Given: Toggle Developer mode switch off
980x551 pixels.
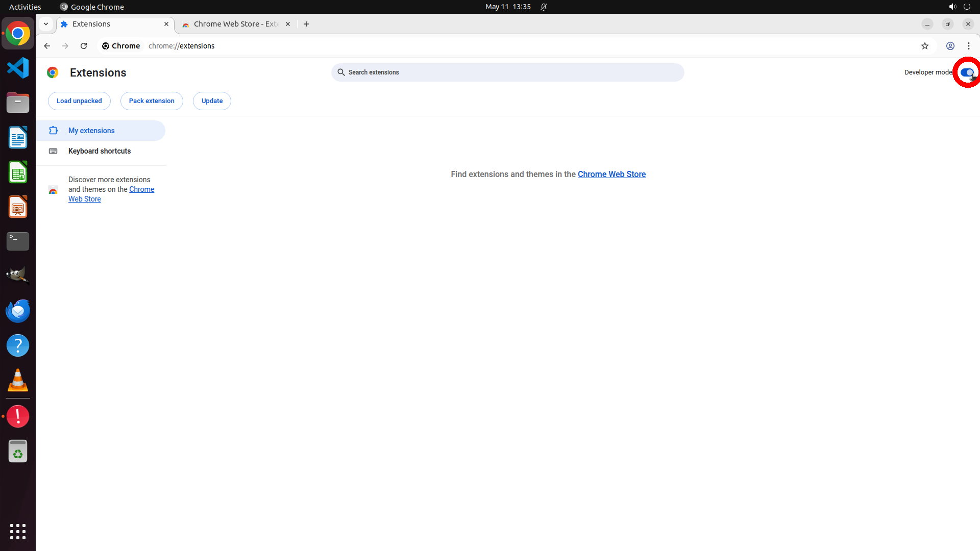Looking at the screenshot, I should click(x=967, y=72).
